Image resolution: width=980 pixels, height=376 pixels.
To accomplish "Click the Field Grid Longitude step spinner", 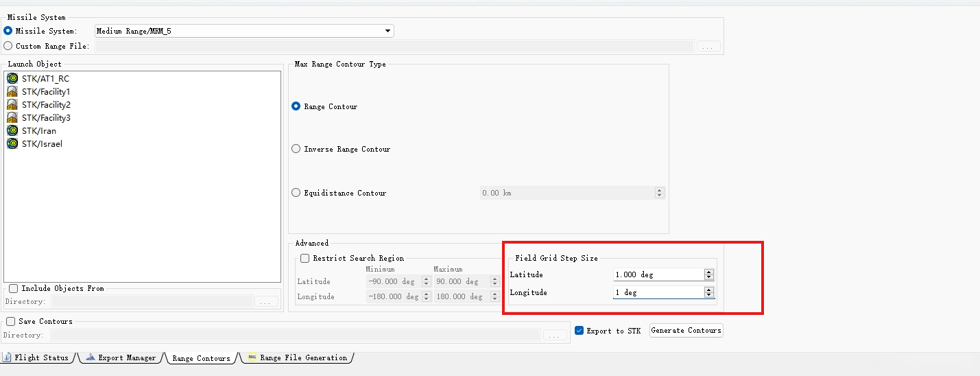I will [x=709, y=292].
